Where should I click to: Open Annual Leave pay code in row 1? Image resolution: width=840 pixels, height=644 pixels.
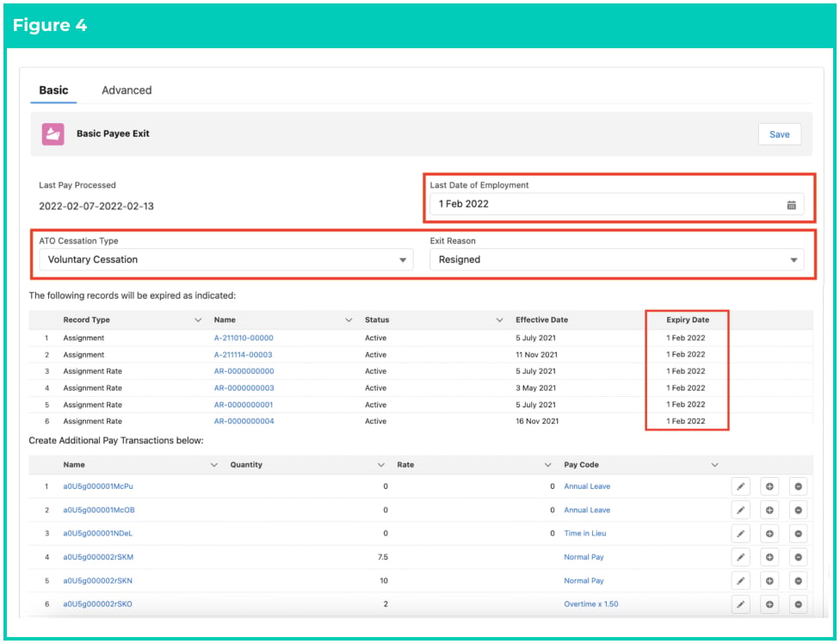pyautogui.click(x=587, y=486)
